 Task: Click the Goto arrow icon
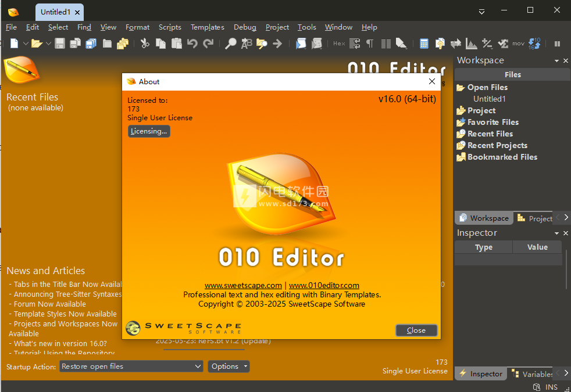[277, 44]
